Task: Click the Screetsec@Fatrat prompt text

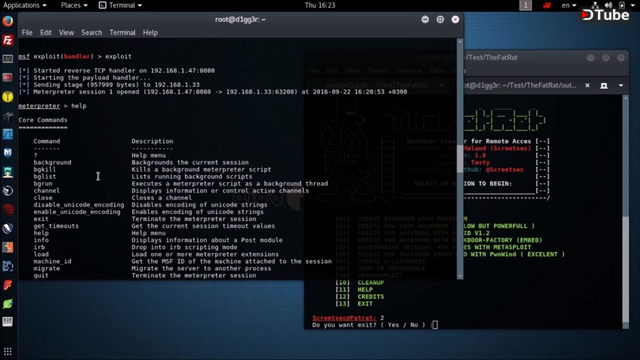Action: pyautogui.click(x=344, y=318)
